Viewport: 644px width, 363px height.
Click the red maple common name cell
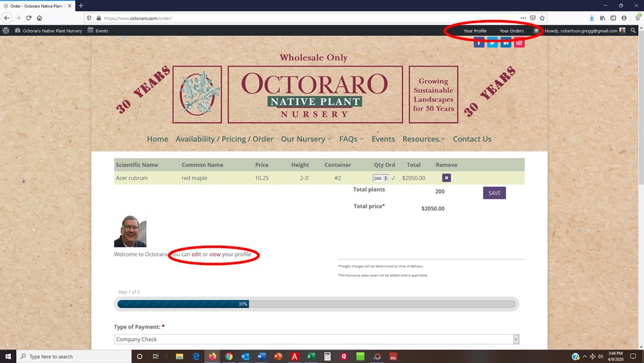(x=194, y=178)
